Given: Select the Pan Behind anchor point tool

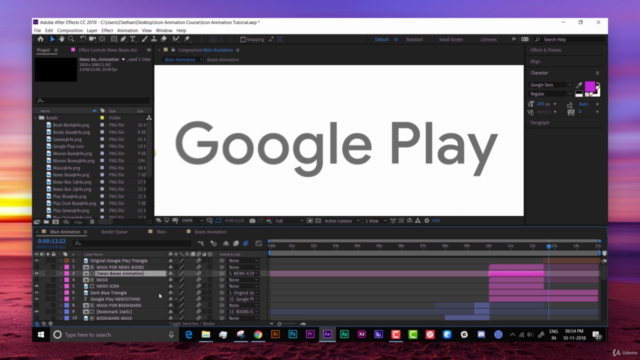Looking at the screenshot, I should coord(102,39).
